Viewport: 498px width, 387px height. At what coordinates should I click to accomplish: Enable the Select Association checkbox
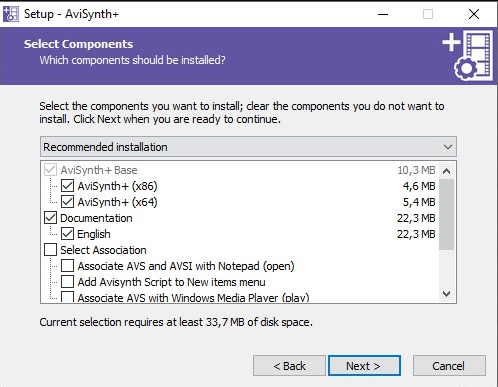tap(50, 250)
